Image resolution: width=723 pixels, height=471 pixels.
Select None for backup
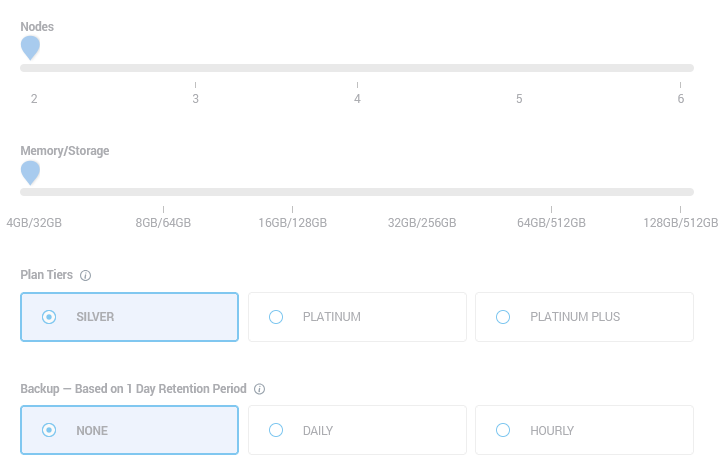point(129,430)
